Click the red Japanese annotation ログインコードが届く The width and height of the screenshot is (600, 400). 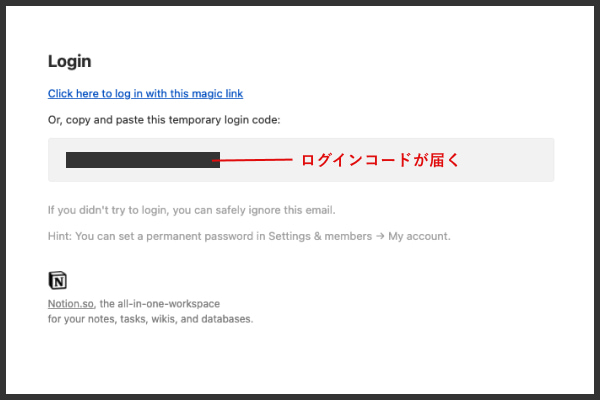380,160
